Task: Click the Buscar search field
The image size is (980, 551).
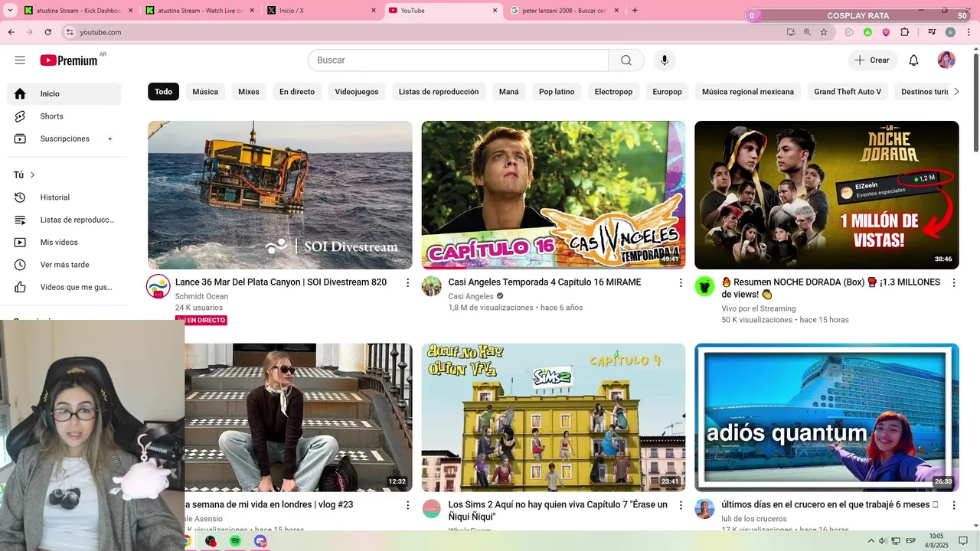Action: coord(458,60)
